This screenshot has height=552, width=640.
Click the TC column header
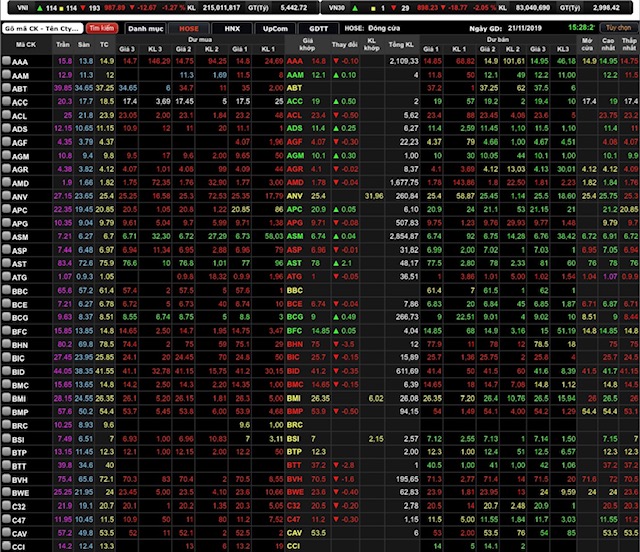pos(104,45)
